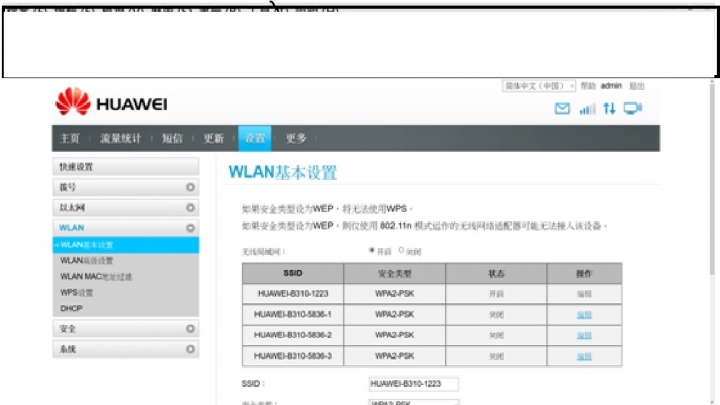The width and height of the screenshot is (720, 405).
Task: Open the 更多 more tab
Action: [296, 138]
